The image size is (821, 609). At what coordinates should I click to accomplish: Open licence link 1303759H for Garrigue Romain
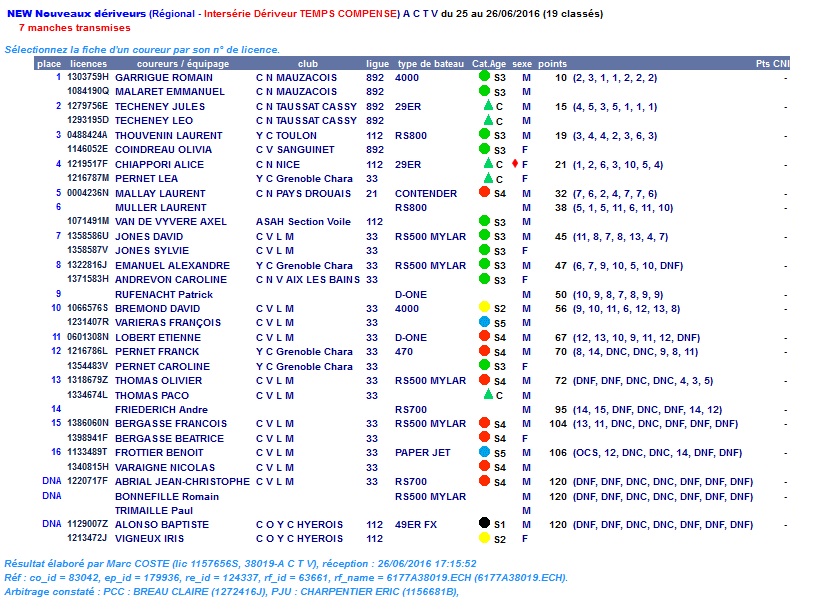pos(87,77)
